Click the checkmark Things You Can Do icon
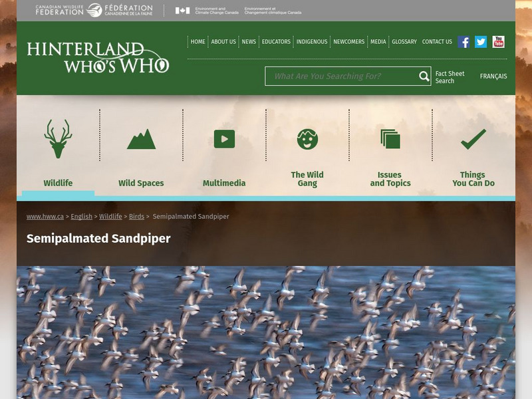Viewport: 532px width, 399px height. tap(473, 139)
